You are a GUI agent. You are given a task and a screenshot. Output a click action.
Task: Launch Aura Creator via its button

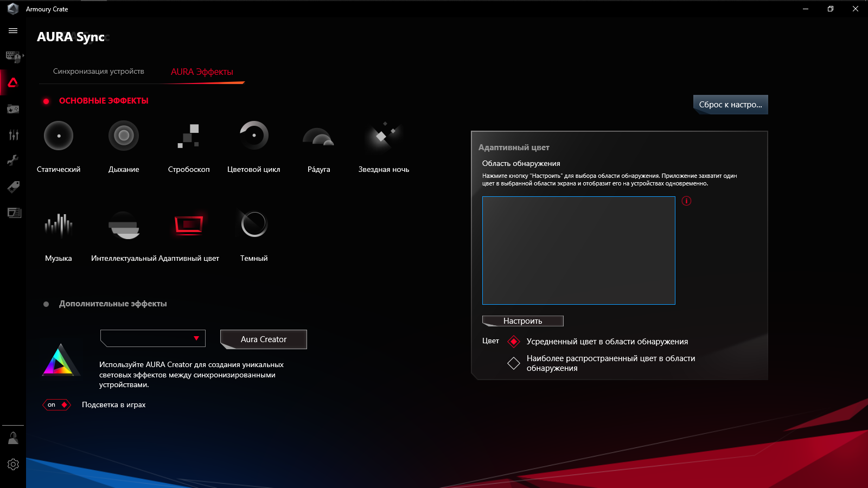click(264, 339)
